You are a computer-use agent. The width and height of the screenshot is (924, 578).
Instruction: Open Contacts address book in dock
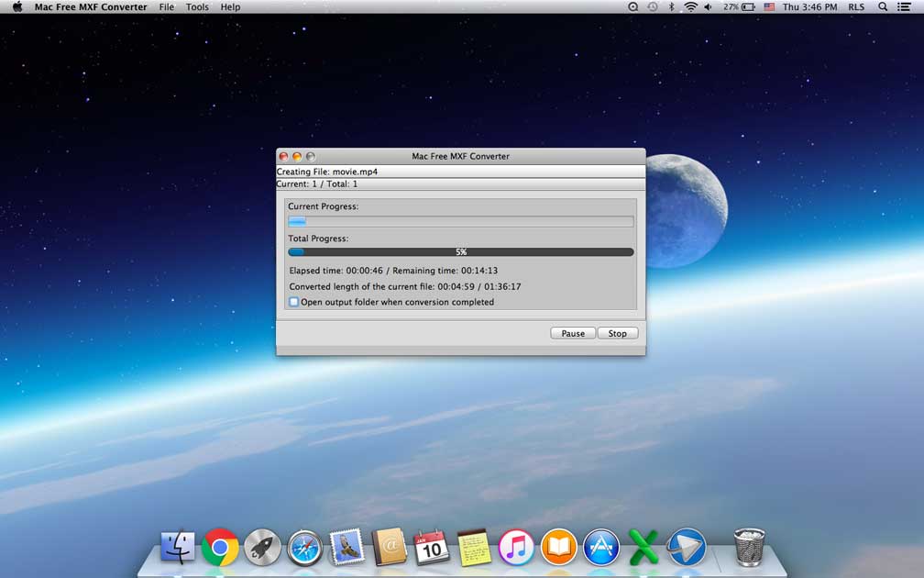[x=389, y=547]
